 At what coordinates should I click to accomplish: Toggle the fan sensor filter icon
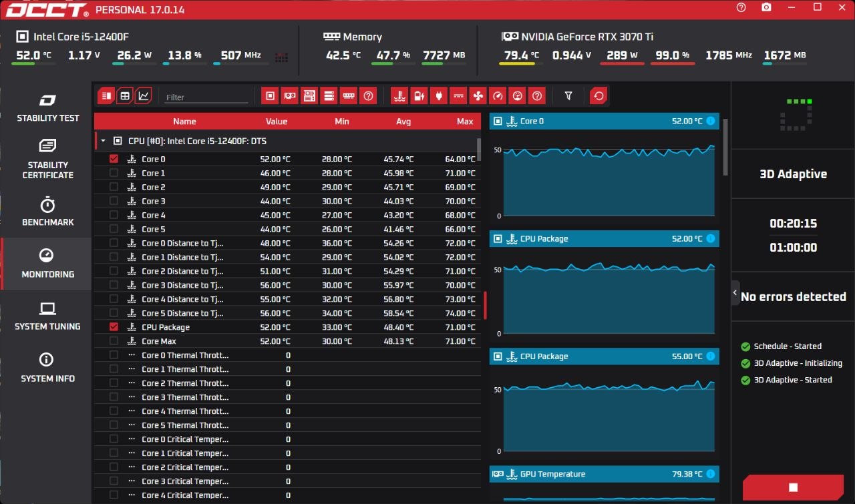[x=478, y=96]
